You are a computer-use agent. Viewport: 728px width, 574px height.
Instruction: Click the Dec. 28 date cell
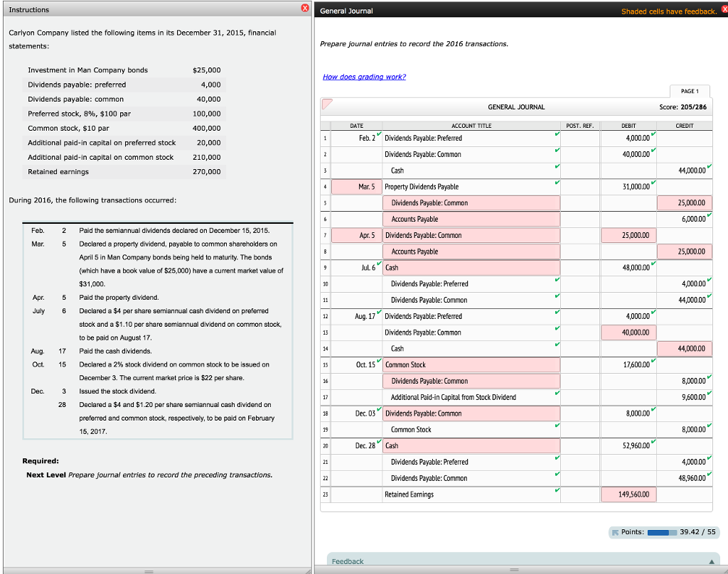click(357, 445)
